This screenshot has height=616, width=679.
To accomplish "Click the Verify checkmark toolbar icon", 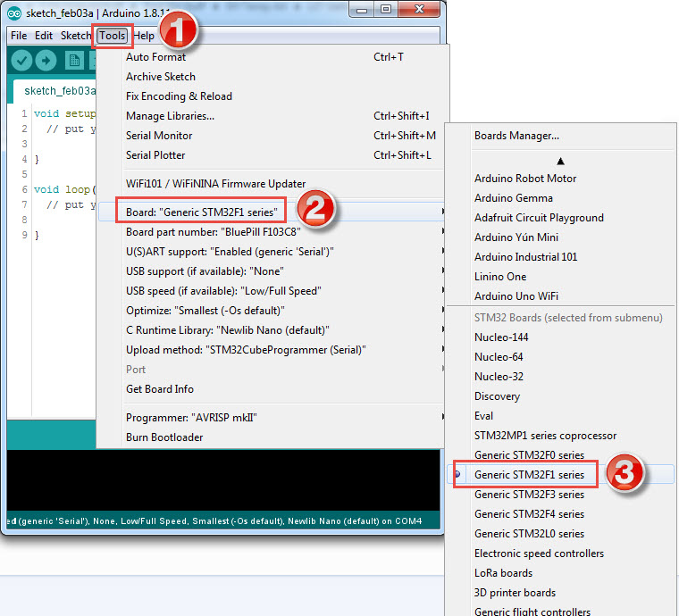I will [21, 61].
